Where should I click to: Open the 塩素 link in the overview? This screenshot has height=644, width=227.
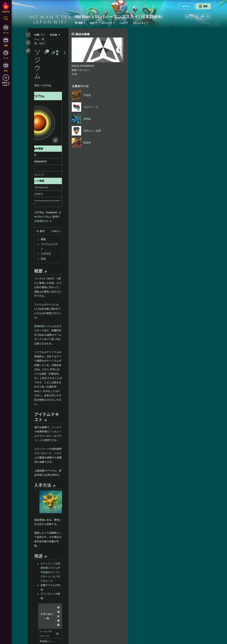click(x=44, y=374)
